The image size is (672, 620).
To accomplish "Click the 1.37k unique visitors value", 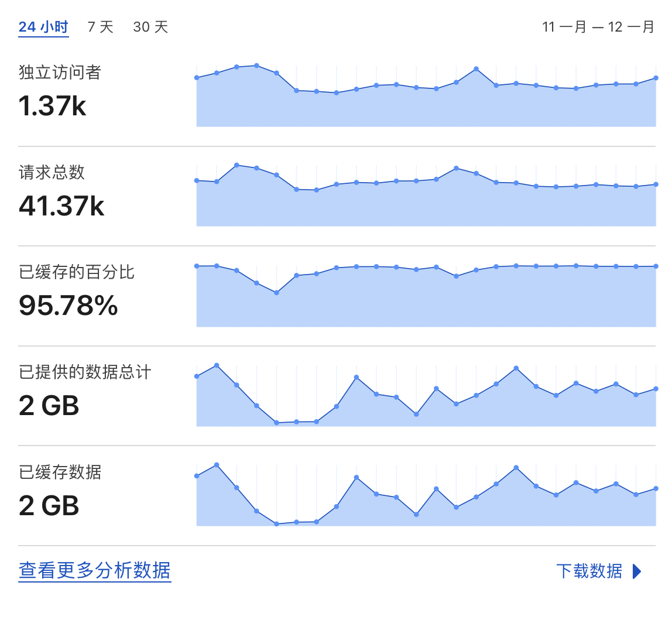I will pyautogui.click(x=52, y=106).
